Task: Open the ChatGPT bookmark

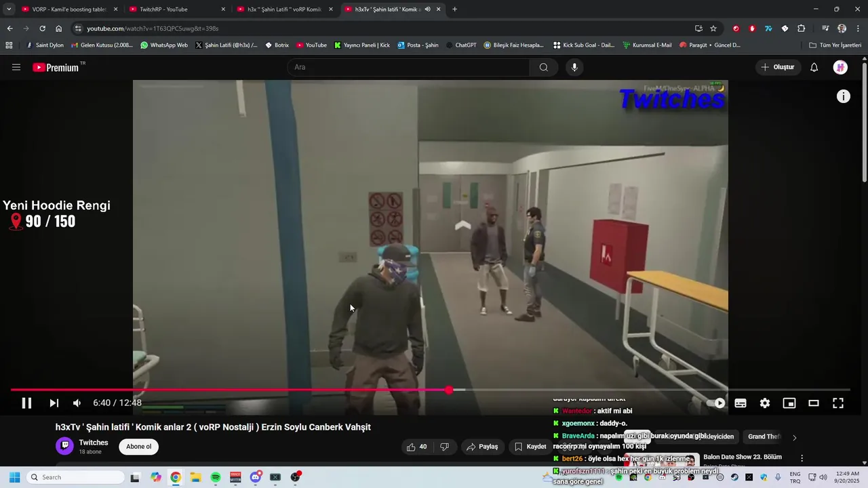Action: pyautogui.click(x=461, y=45)
